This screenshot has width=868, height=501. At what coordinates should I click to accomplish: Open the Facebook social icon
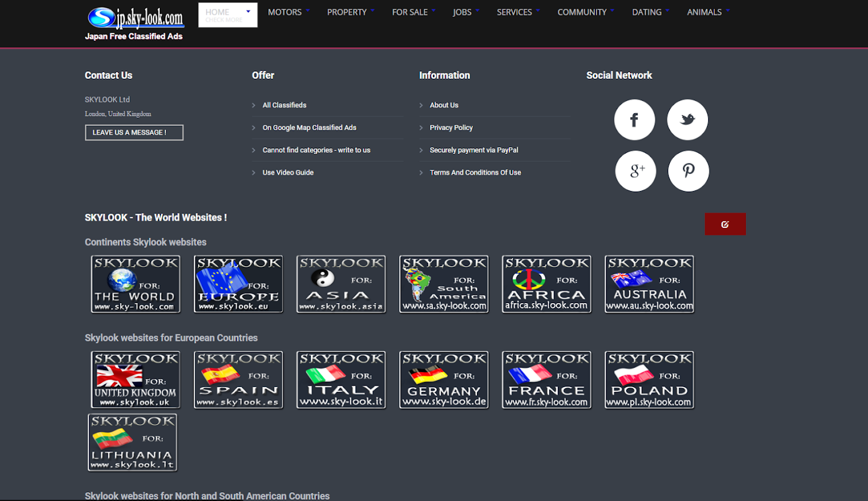[634, 120]
